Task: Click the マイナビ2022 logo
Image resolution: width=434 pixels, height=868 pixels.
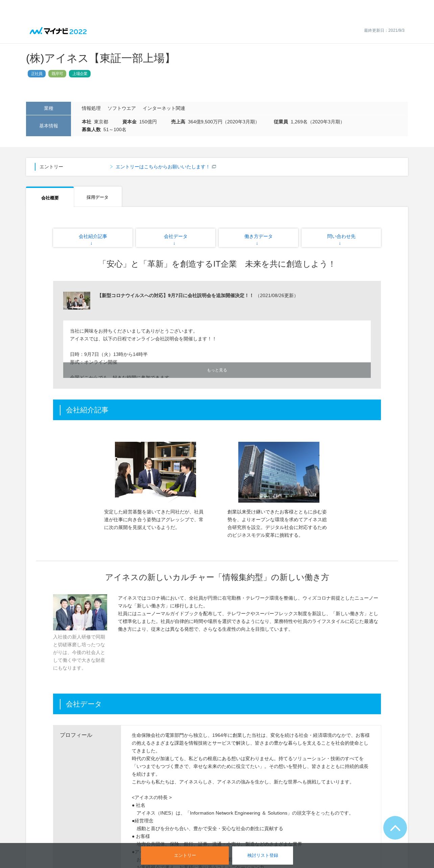Action: click(x=58, y=31)
